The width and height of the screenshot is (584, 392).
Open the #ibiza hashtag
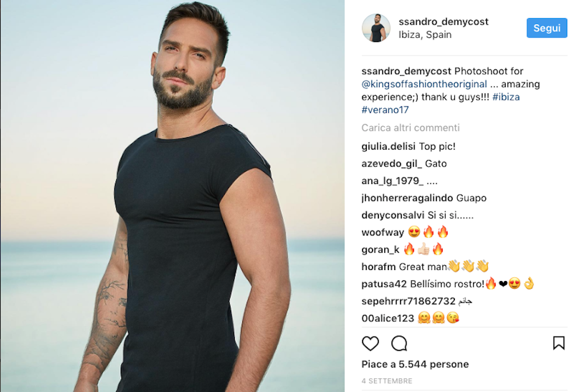506,97
